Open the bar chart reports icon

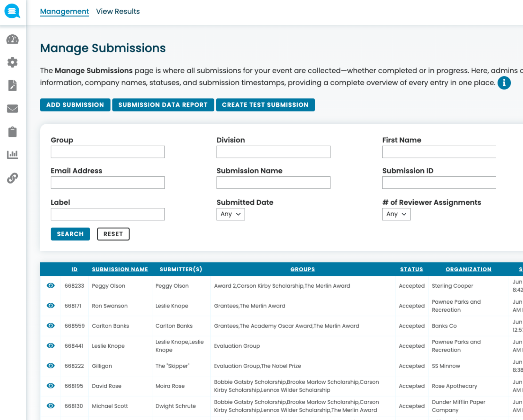point(12,155)
